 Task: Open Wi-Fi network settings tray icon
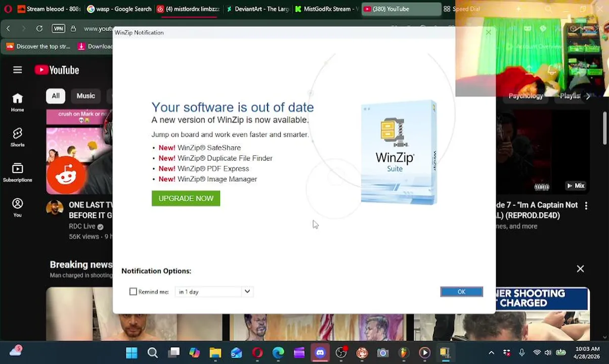537,352
